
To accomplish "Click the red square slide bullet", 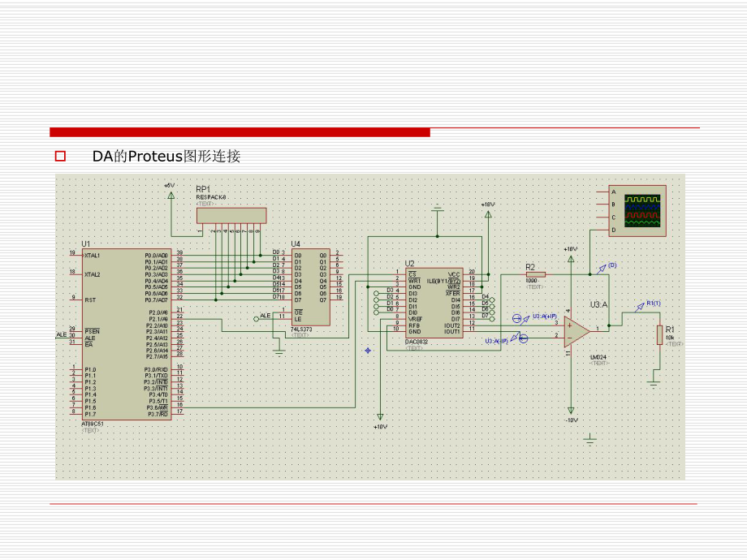I will (59, 156).
